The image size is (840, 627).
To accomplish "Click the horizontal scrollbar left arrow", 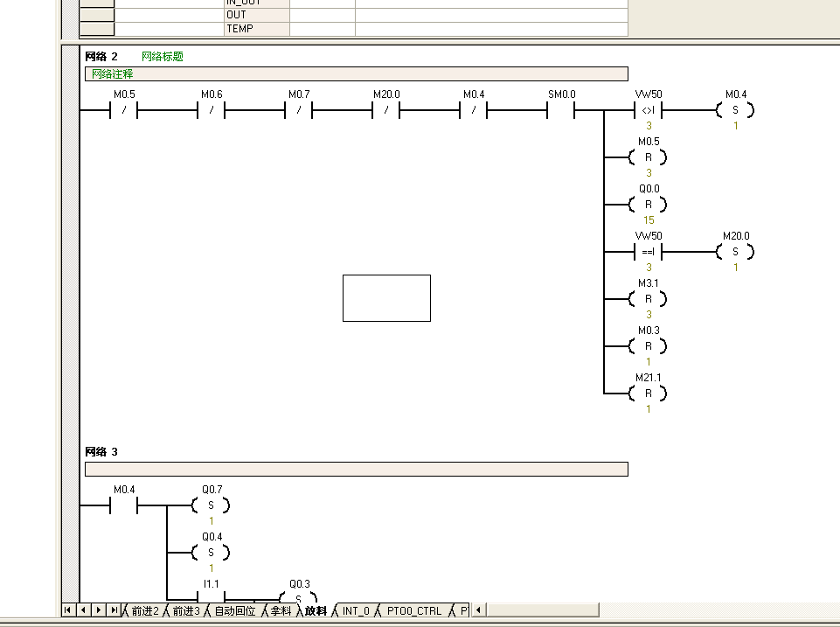I will pyautogui.click(x=478, y=610).
